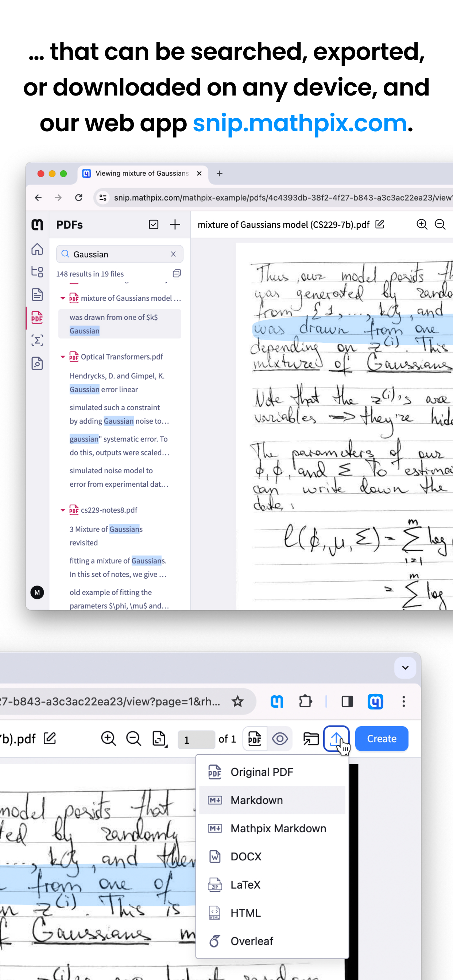Screen dimensions: 453x980
Task: Click the page number field
Action: pos(196,740)
